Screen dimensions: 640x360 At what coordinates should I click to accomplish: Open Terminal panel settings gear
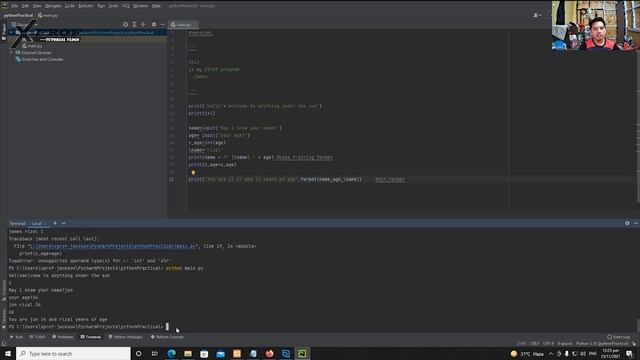click(x=627, y=223)
